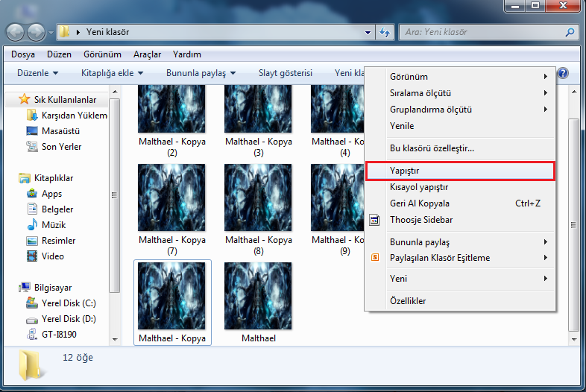Click the Video filmstrip icon
Image resolution: width=586 pixels, height=392 pixels.
click(x=32, y=256)
